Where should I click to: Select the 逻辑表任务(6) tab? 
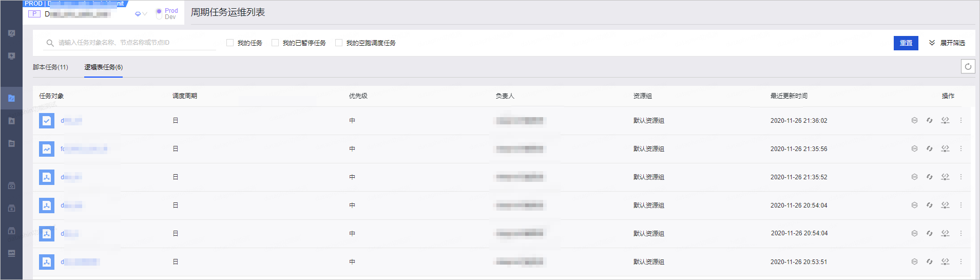point(103,67)
